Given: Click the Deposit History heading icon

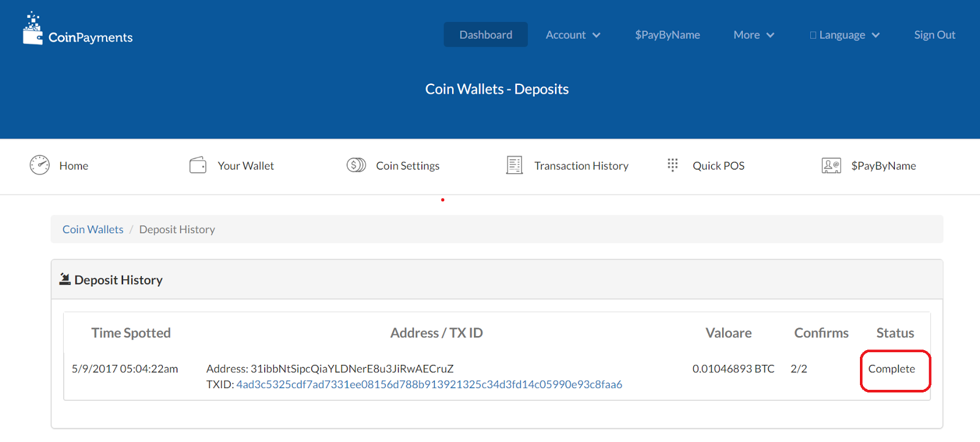Looking at the screenshot, I should point(65,279).
